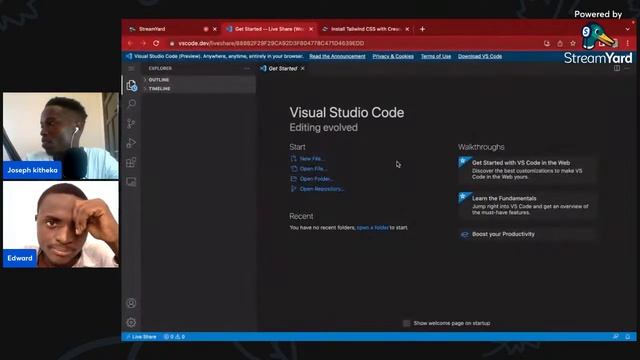This screenshot has height=360, width=640.
Task: Click the Open Folder link under Start
Action: pyautogui.click(x=316, y=179)
